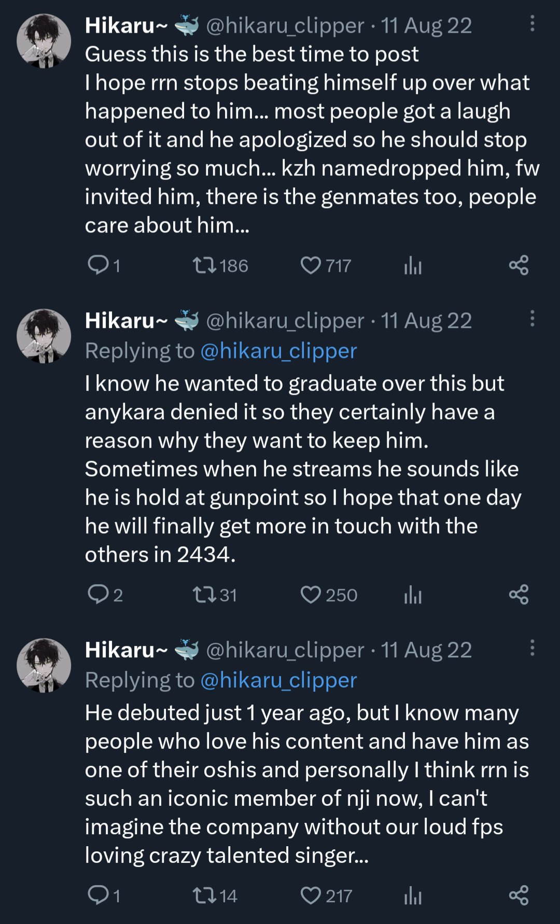Image resolution: width=560 pixels, height=924 pixels.
Task: Retweet the tweet with 14 retweets
Action: (204, 895)
